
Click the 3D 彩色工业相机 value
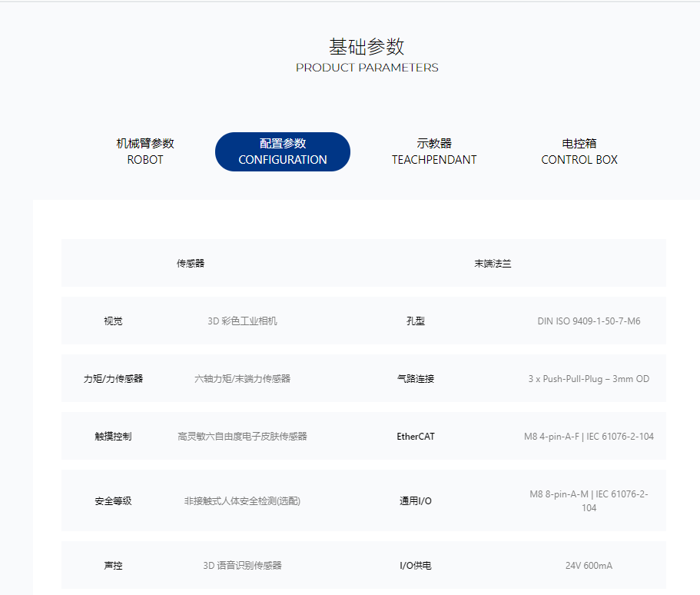242,321
